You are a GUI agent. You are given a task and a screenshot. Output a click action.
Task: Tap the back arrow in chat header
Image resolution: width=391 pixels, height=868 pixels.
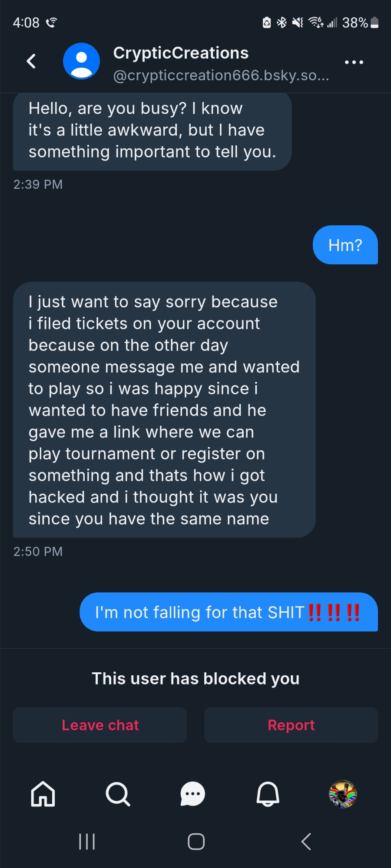click(x=31, y=61)
